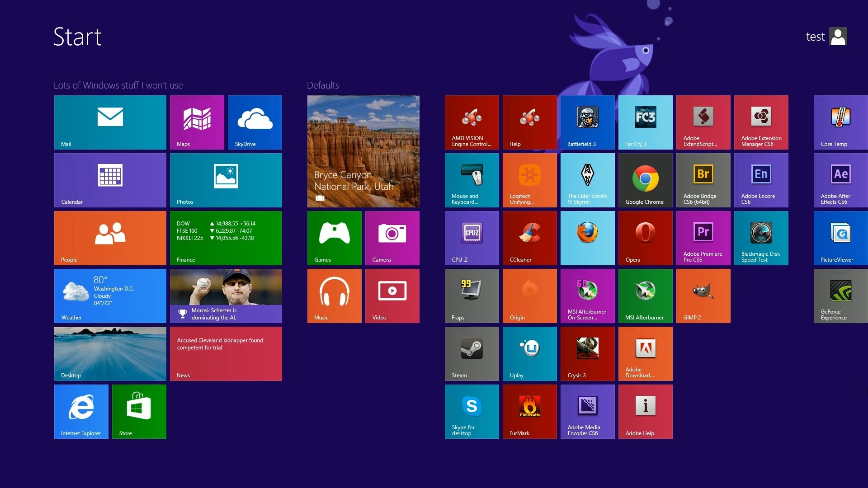Launch the GIMP 2 tile
The height and width of the screenshot is (488, 868).
point(703,296)
